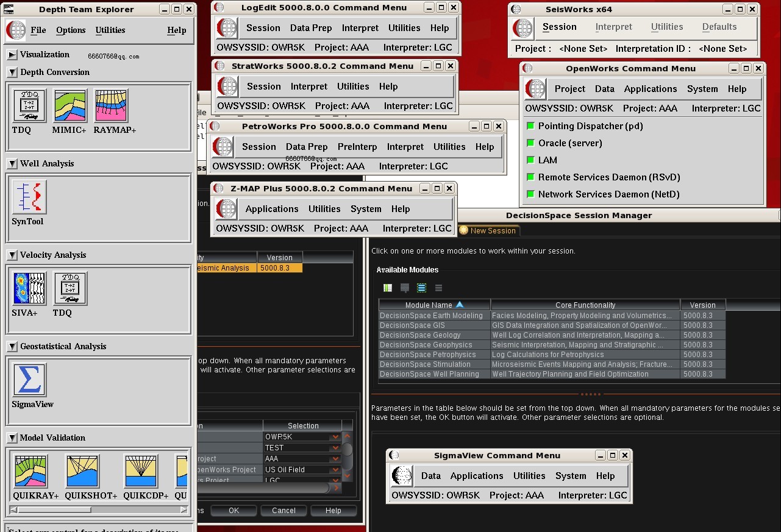This screenshot has height=532, width=781.
Task: Open PreInterp menu in PetroWorks Pro
Action: [357, 147]
